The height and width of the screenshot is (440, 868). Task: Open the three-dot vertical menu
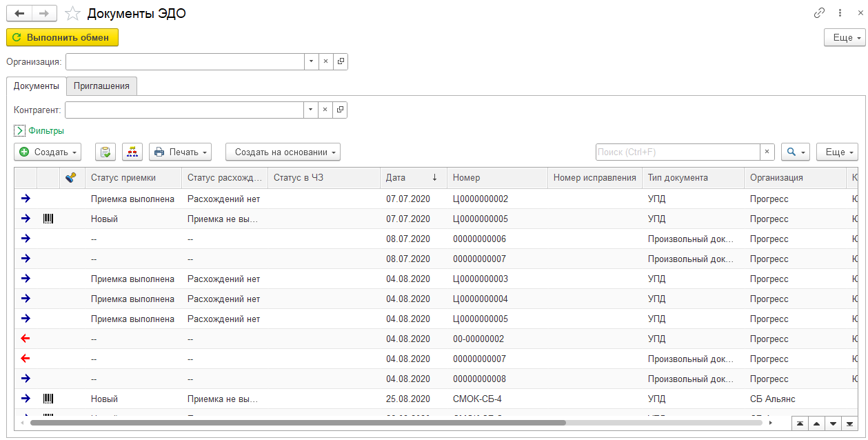pos(840,13)
